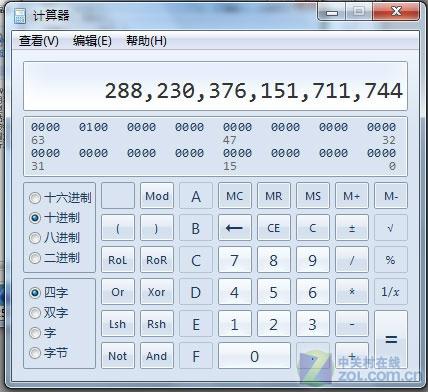The image size is (428, 392).
Task: Toggle the 0100 bit group in binary display
Action: [93, 127]
